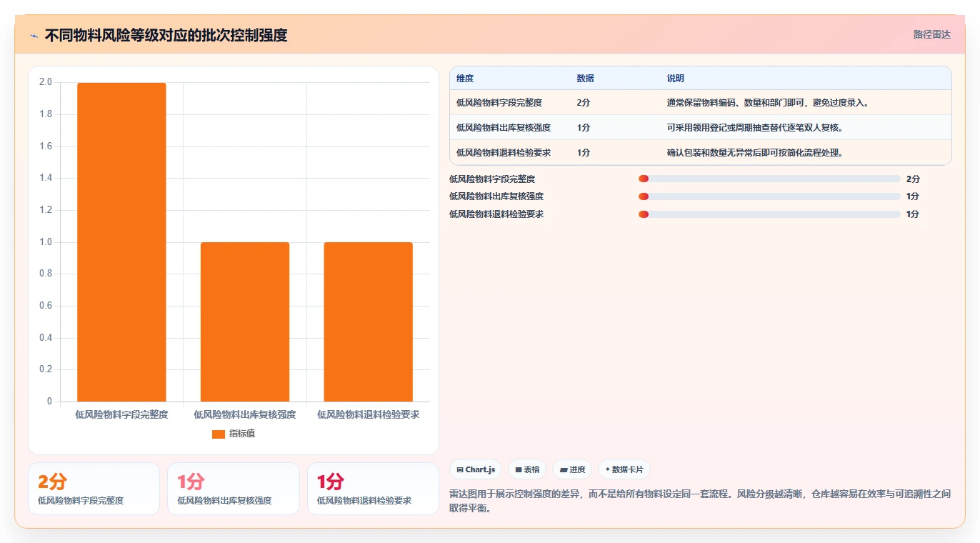Click the y-axis value 1.0
The width and height of the screenshot is (980, 543).
click(45, 242)
